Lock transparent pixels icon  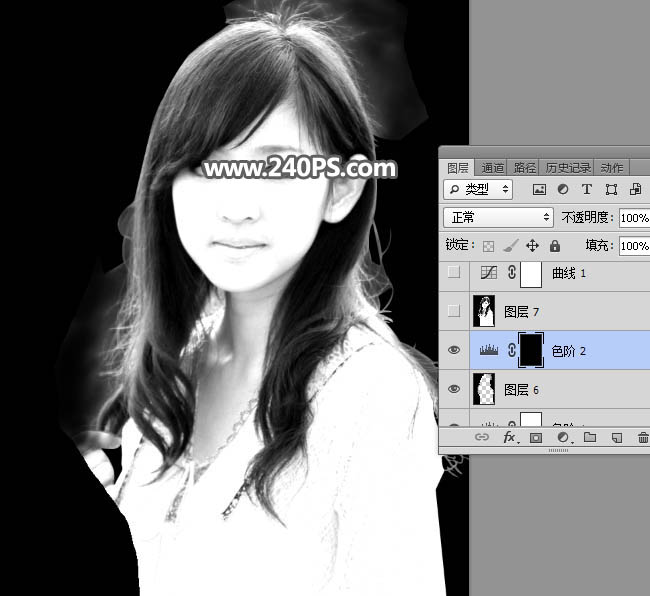488,246
